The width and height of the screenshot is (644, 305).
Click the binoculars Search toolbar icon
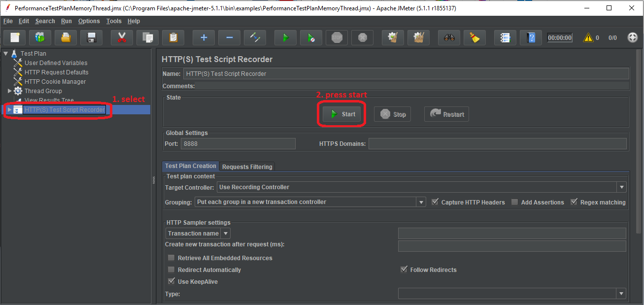449,37
